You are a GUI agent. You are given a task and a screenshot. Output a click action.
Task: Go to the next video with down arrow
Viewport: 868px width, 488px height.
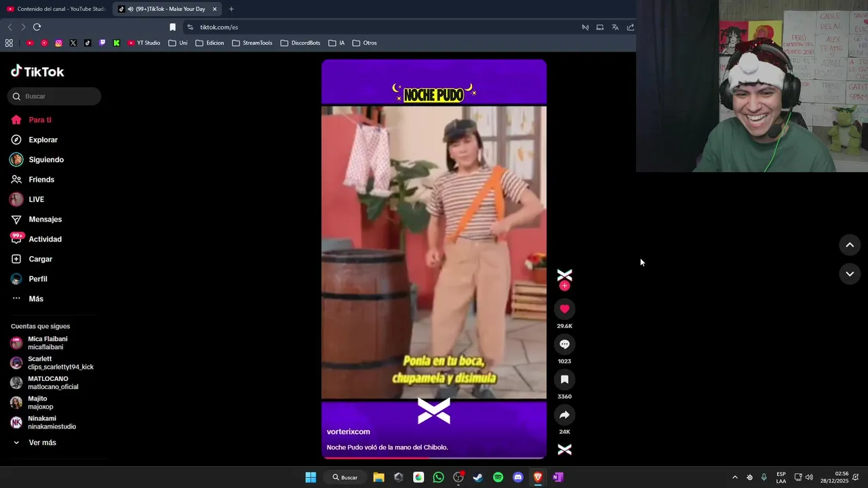(x=850, y=274)
